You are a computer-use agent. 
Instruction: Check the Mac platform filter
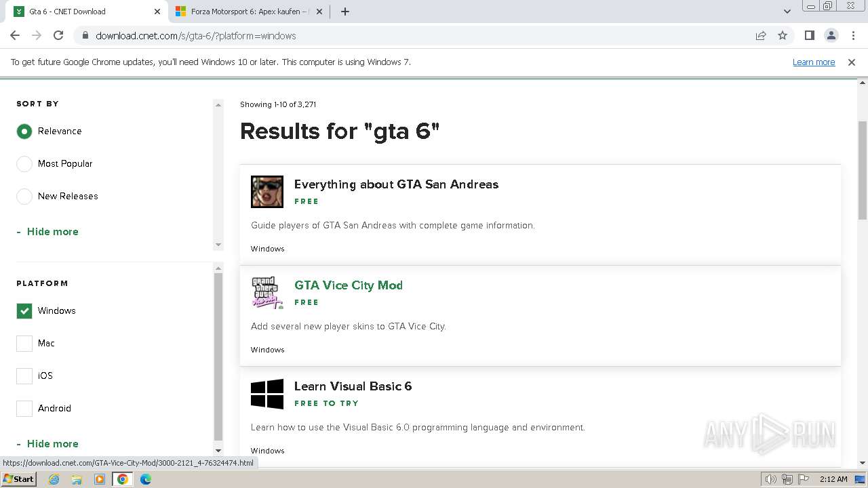[24, 343]
